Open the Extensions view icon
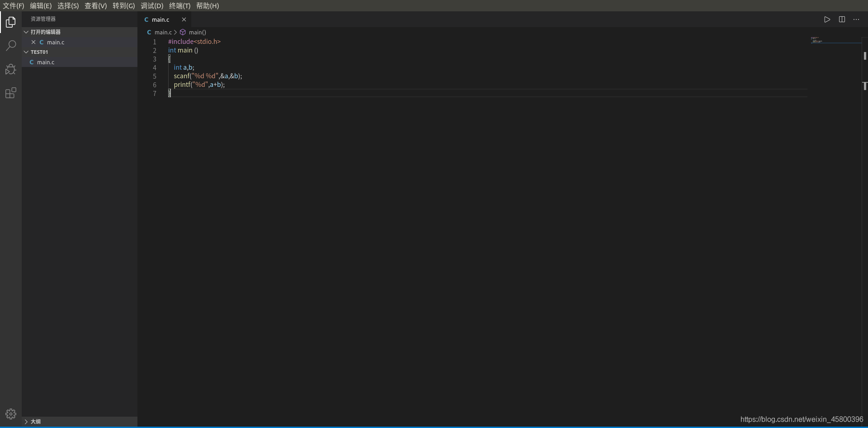868x428 pixels. (x=10, y=93)
